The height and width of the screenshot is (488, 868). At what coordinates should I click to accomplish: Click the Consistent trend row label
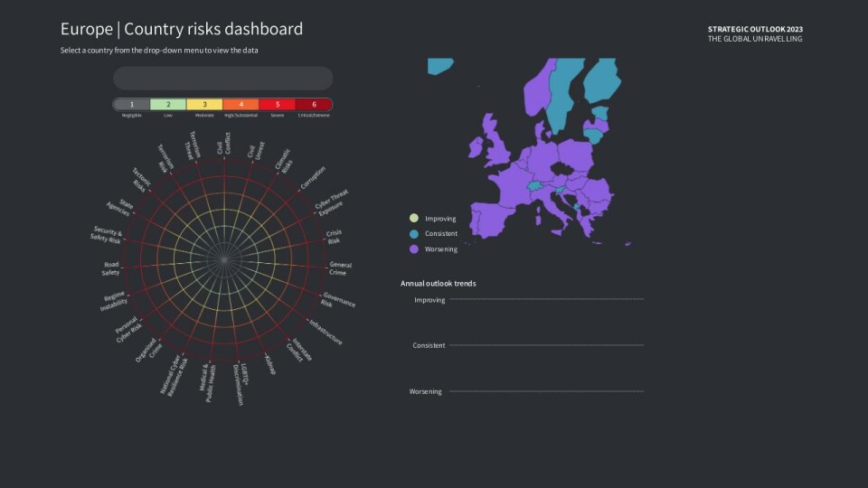point(429,345)
